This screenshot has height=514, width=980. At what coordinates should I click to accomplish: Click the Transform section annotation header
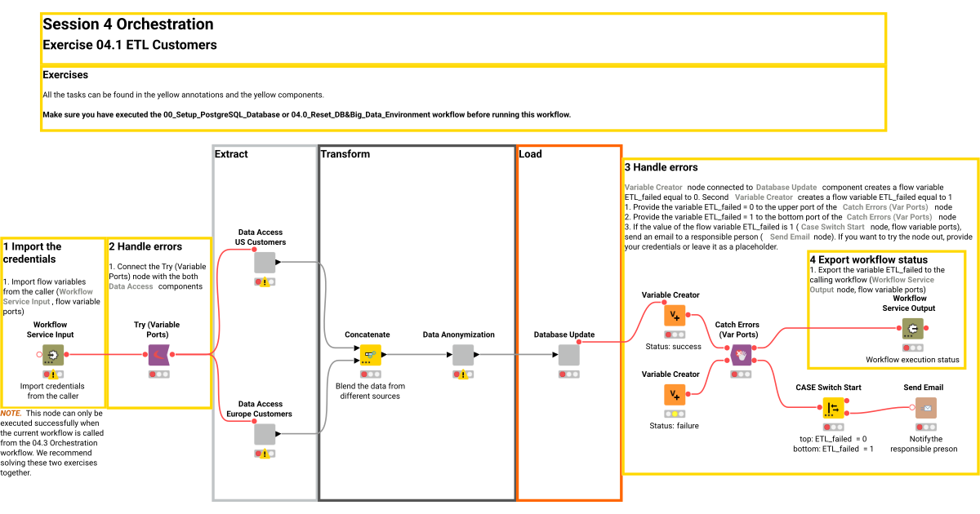[x=347, y=153]
